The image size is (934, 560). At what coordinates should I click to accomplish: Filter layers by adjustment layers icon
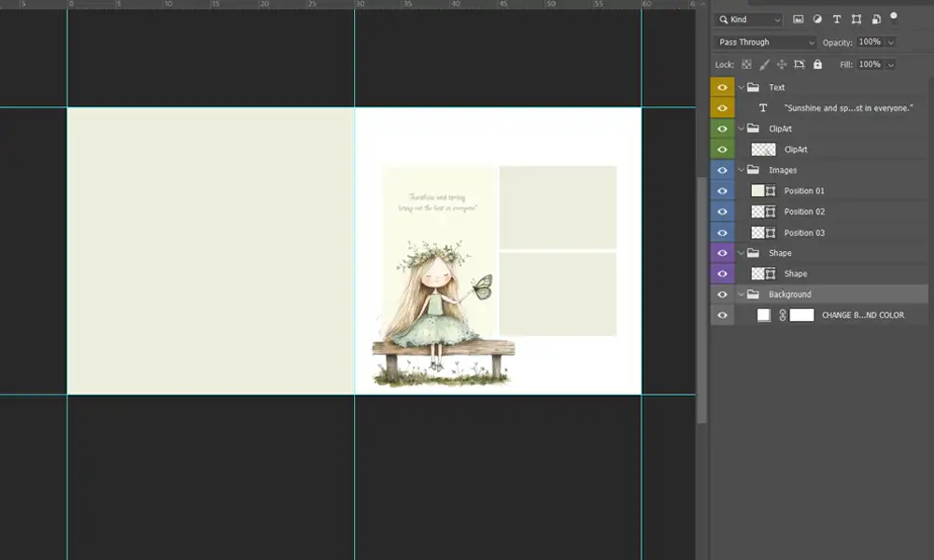tap(817, 19)
